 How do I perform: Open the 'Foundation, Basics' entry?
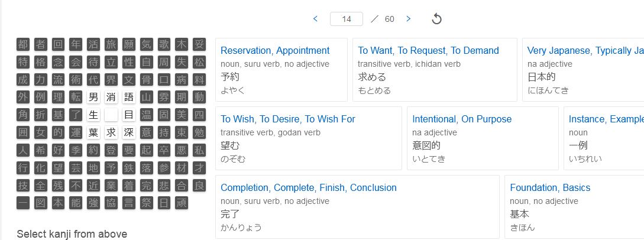point(550,187)
